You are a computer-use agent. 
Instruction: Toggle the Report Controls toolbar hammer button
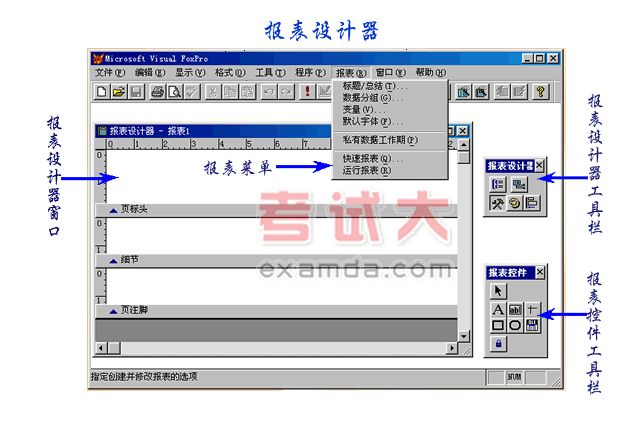(x=497, y=203)
